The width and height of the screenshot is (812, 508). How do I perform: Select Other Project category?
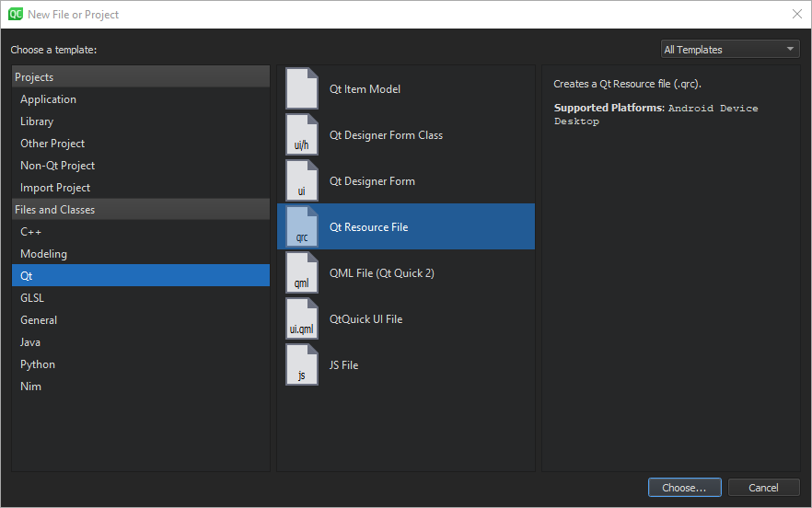pyautogui.click(x=141, y=144)
